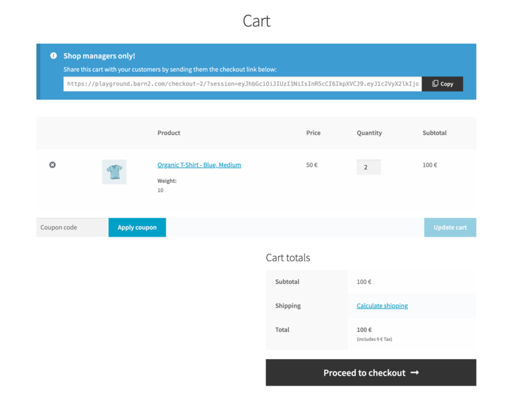The height and width of the screenshot is (420, 515).
Task: Select the quantity input showing 2
Action: pos(369,166)
